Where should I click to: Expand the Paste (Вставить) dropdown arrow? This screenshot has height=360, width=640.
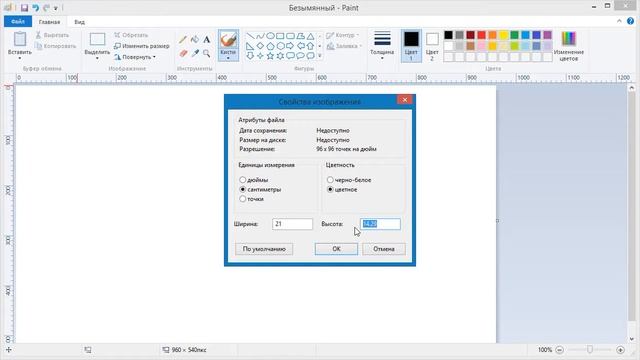click(20, 58)
